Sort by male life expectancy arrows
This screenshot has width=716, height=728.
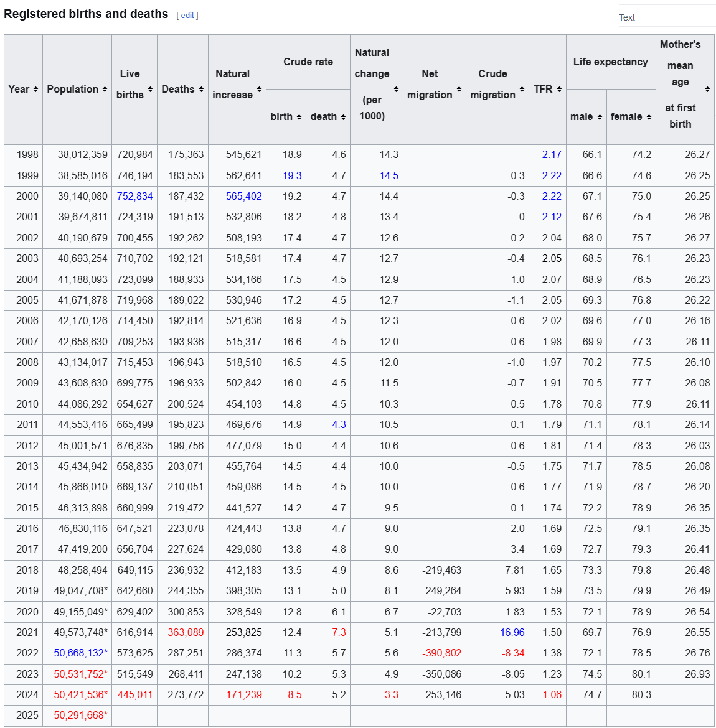(x=600, y=117)
